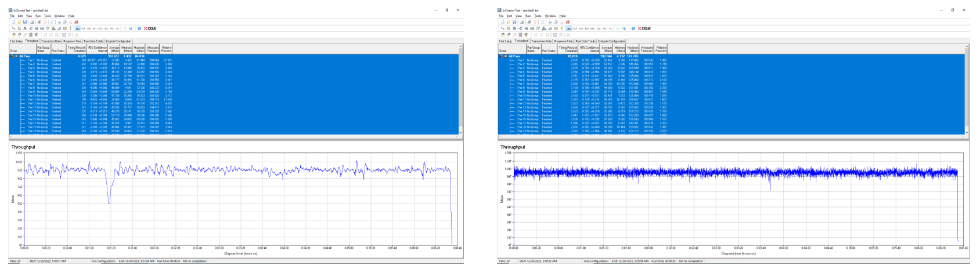Screen dimensions: 980x276
Task: Select Pair 10 row in right window
Action: [732, 96]
